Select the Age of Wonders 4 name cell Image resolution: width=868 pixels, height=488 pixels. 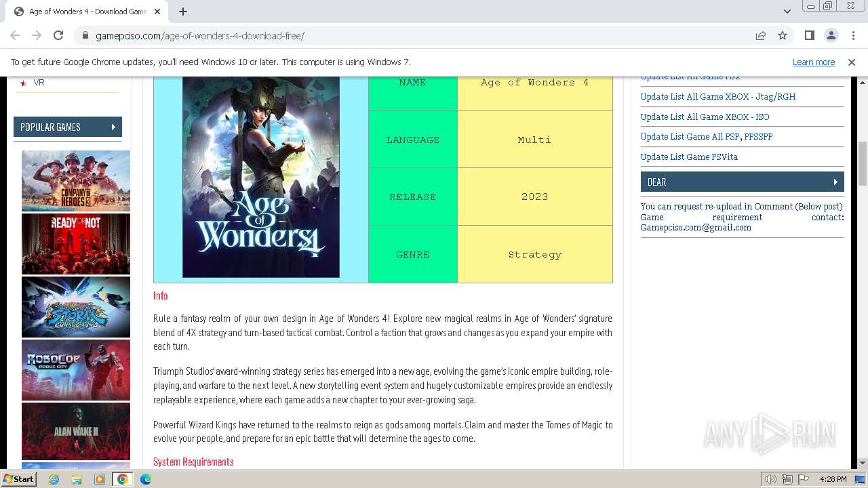535,93
